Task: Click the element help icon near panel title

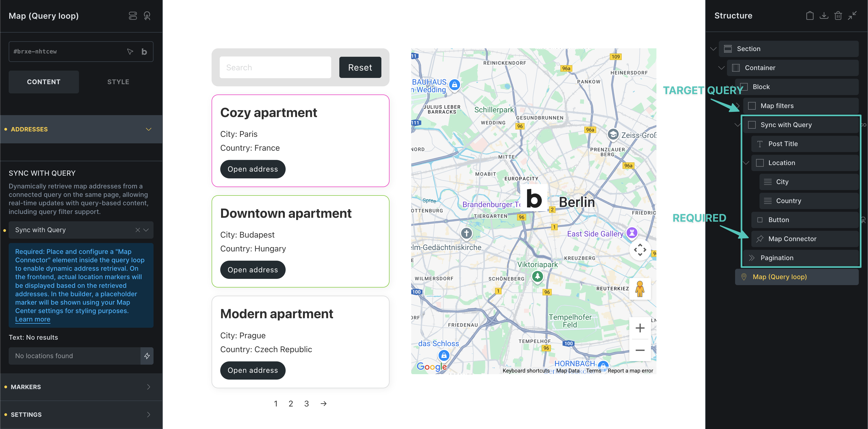Action: [x=147, y=16]
